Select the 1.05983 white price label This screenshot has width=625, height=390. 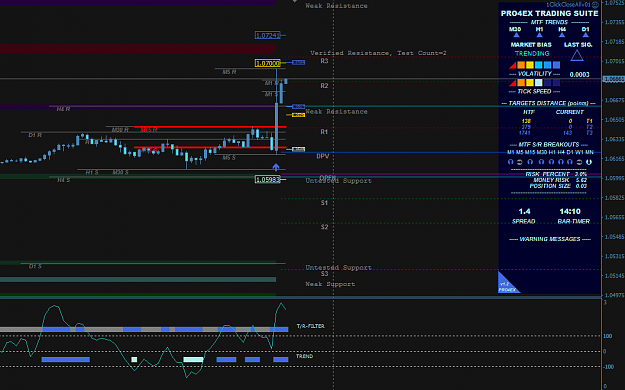coord(267,180)
